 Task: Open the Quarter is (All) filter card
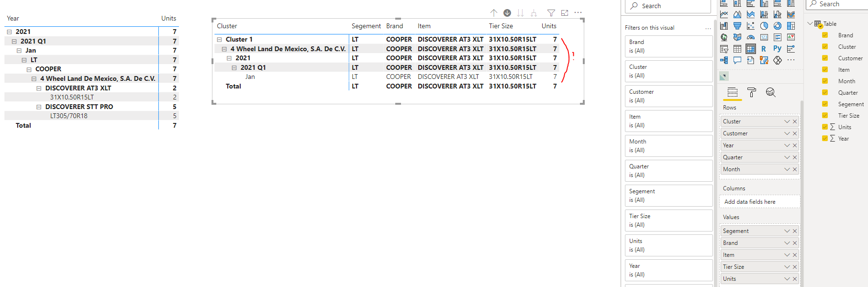668,171
